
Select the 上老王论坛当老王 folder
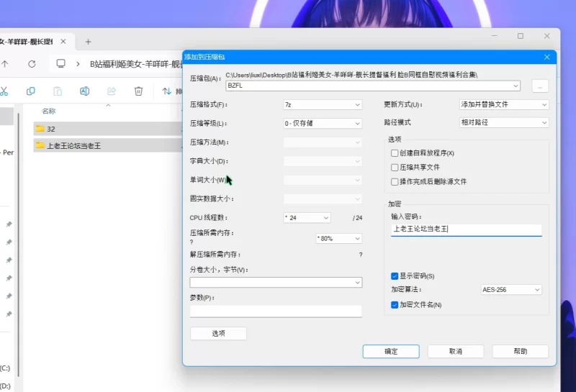tap(108, 145)
